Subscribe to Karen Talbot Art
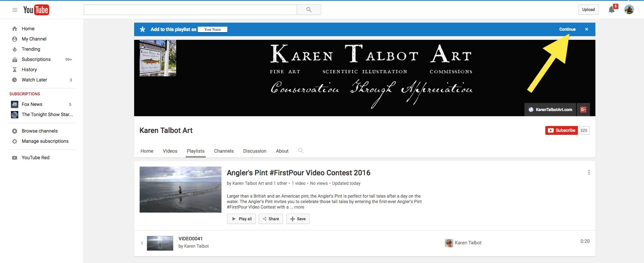This screenshot has height=263, width=644. tap(562, 130)
